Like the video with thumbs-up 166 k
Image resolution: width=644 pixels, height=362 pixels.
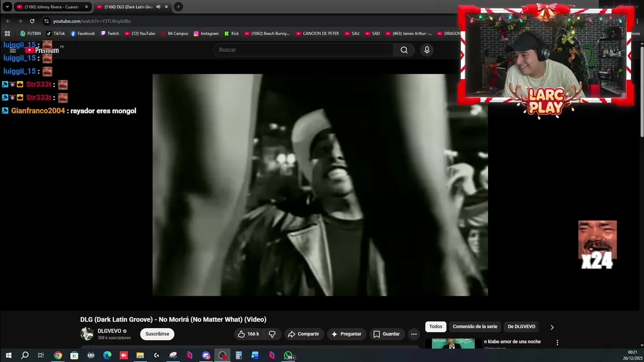248,334
